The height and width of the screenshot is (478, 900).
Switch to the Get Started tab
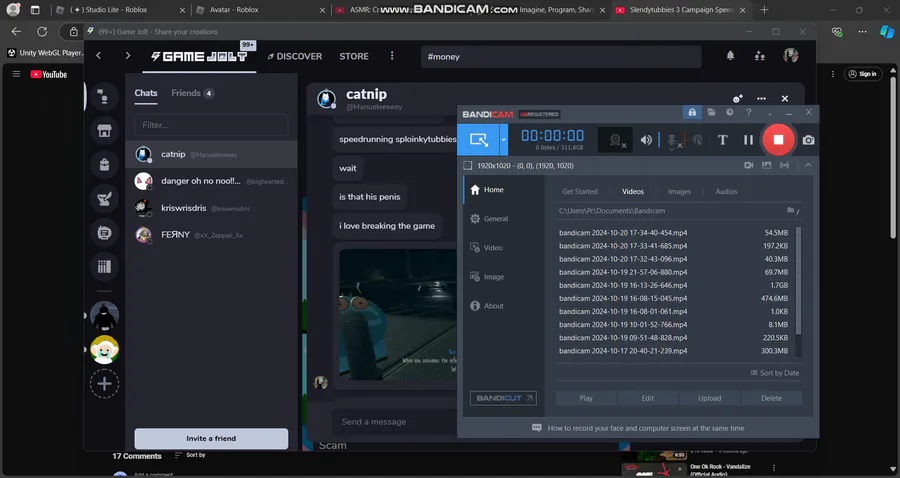pos(580,192)
